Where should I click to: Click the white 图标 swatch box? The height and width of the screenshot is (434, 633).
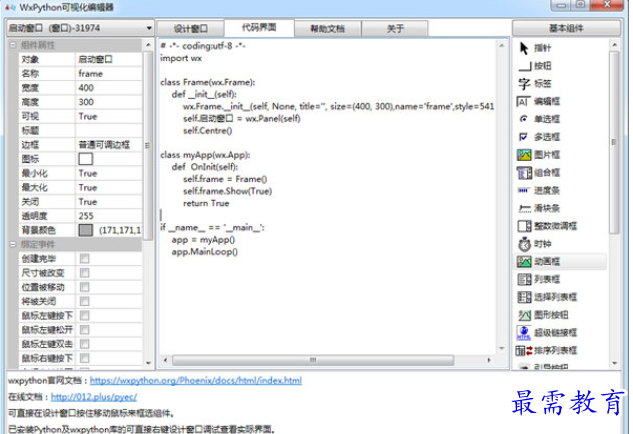tap(86, 159)
